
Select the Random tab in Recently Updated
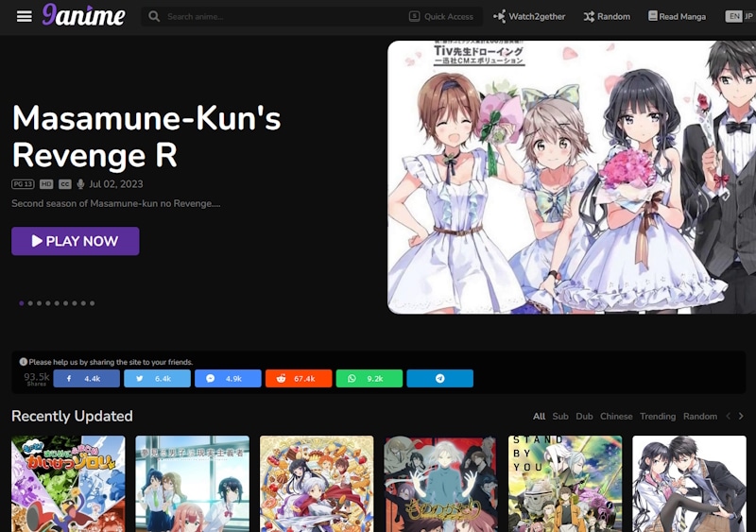(x=700, y=416)
